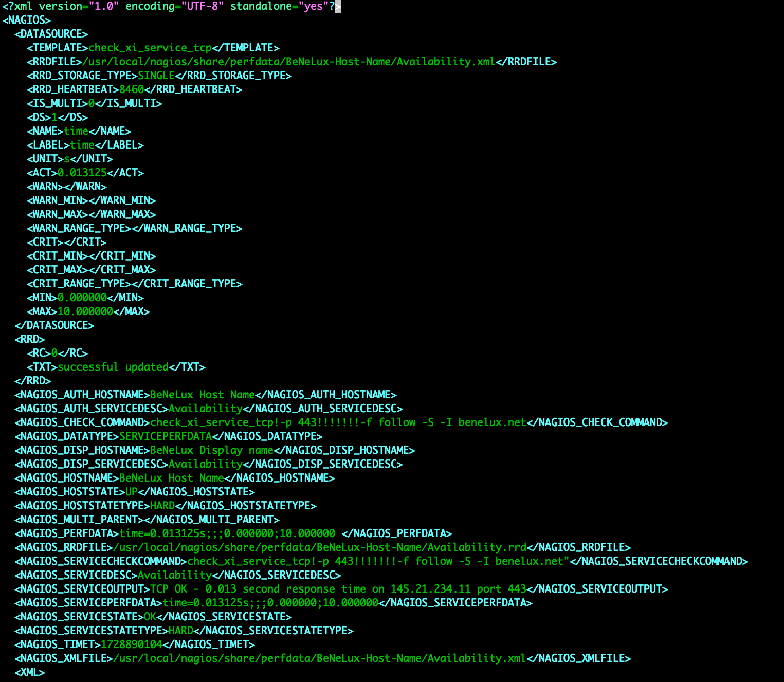Select the check_xi_service_tcp TEMPLATE value
Screen dimensions: 784x682
[150, 48]
